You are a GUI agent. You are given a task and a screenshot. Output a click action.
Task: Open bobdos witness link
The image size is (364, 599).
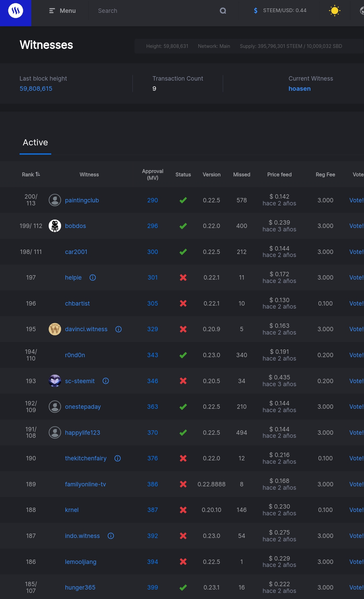tap(75, 226)
